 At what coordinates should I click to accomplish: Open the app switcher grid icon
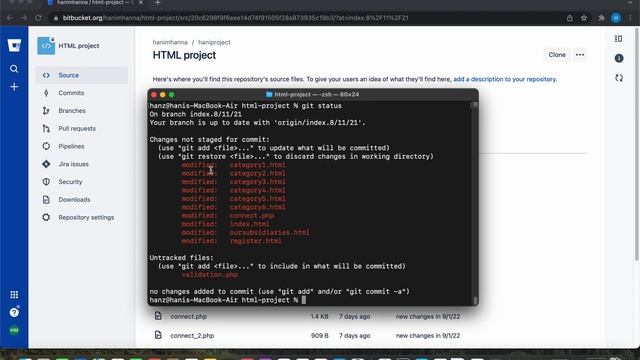coord(14,295)
